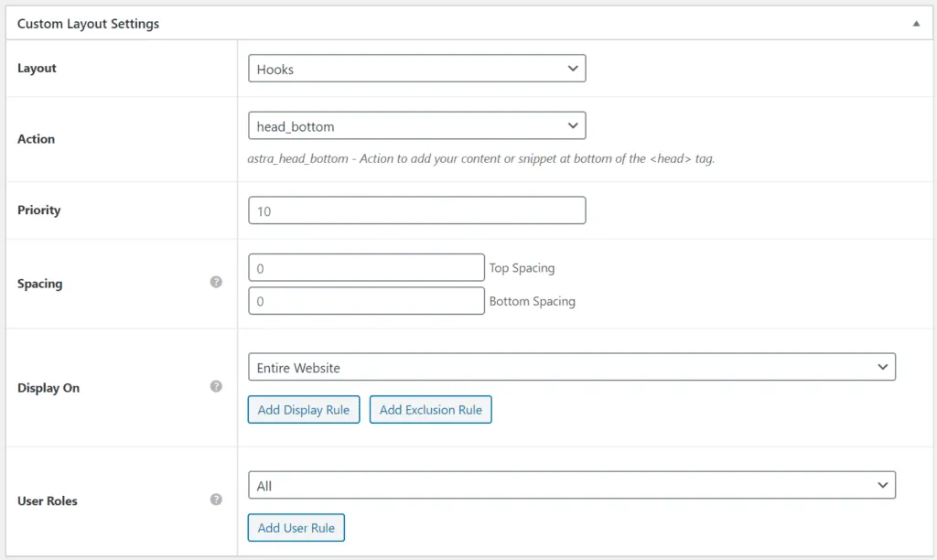This screenshot has width=937, height=560.
Task: Click the Bottom Spacing label text
Action: pyautogui.click(x=532, y=301)
